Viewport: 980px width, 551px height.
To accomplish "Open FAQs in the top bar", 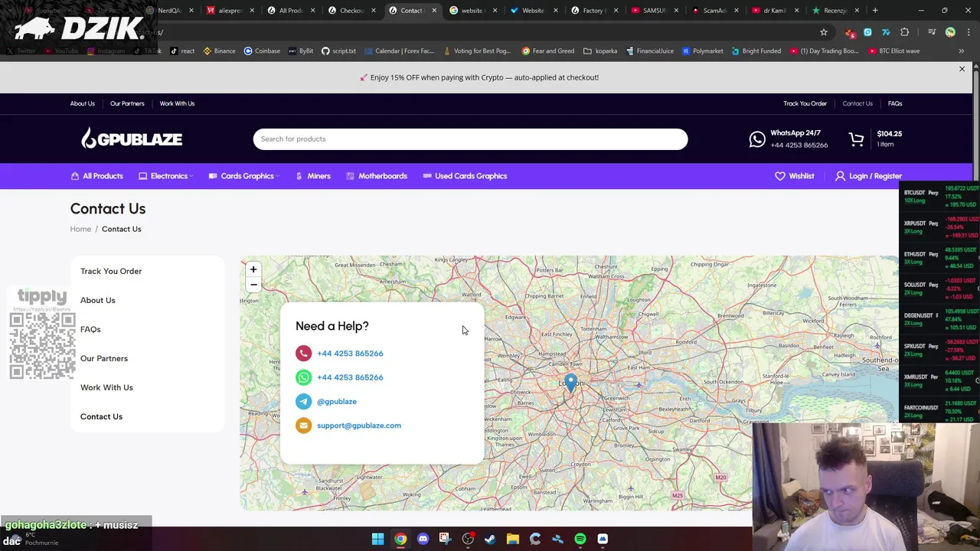I will coord(895,103).
